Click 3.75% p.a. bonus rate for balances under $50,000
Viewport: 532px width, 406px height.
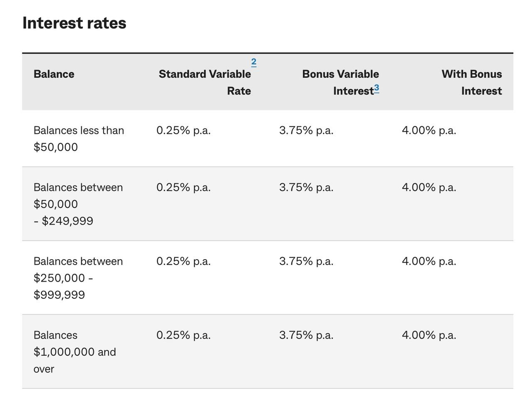tap(306, 131)
